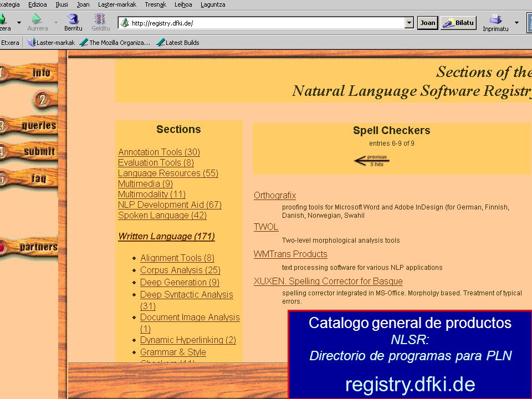Click the "Spell Checkers" heading

coord(392,130)
